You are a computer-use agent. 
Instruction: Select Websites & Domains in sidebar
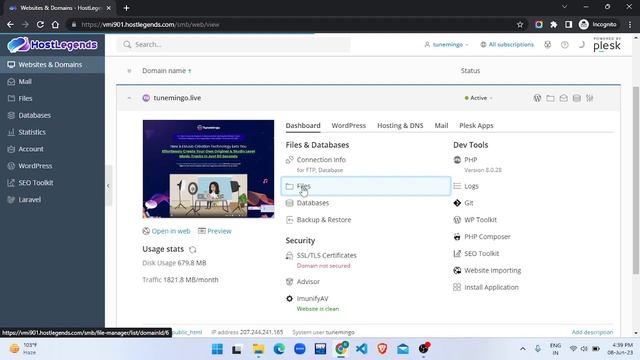(x=52, y=64)
